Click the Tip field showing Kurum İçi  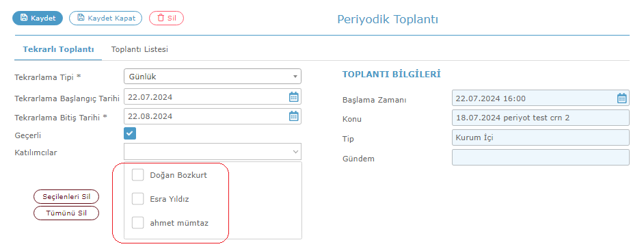pos(541,137)
